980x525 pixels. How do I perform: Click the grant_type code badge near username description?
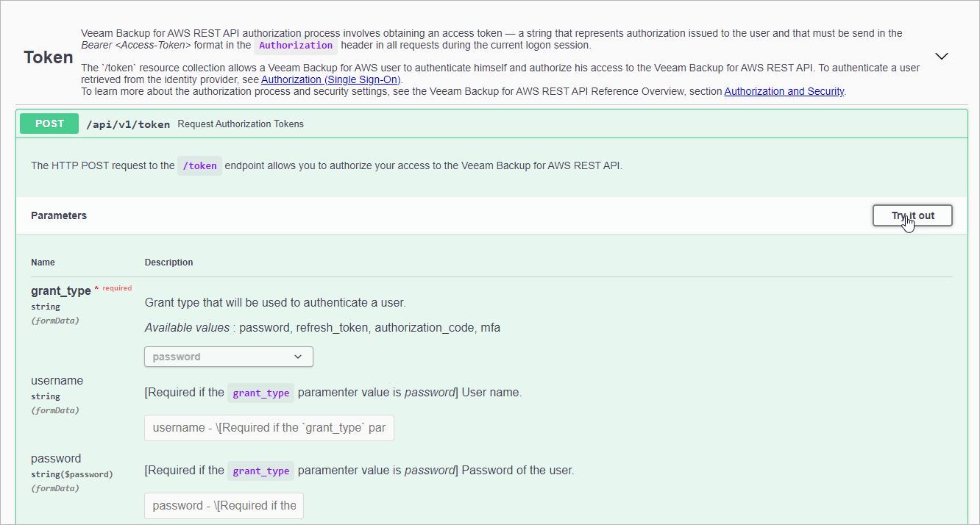click(x=260, y=393)
